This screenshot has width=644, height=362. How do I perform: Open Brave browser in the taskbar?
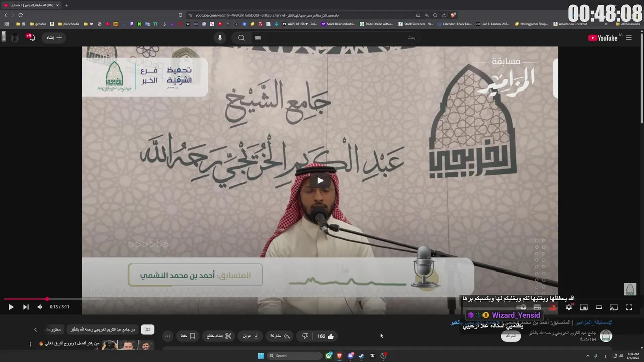tap(339, 356)
